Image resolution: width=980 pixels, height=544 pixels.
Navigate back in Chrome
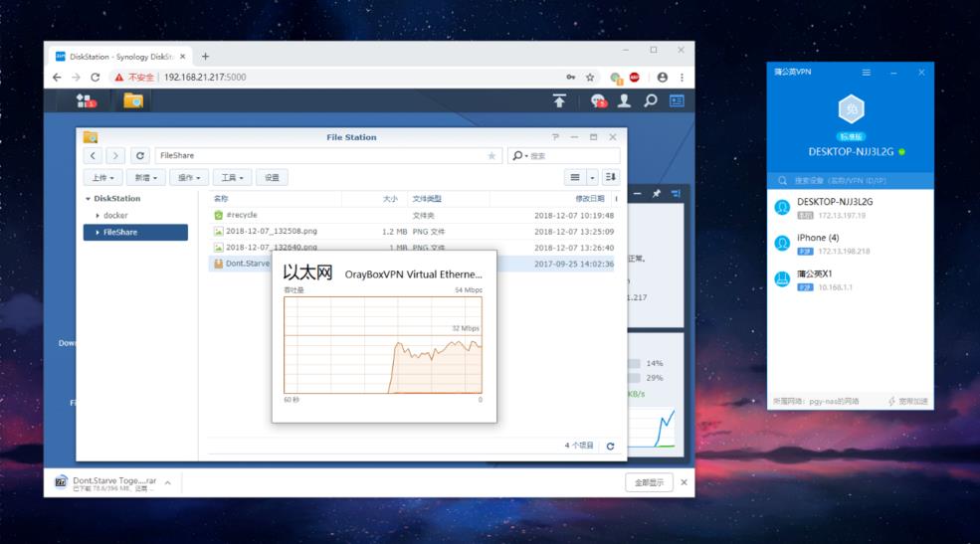57,77
